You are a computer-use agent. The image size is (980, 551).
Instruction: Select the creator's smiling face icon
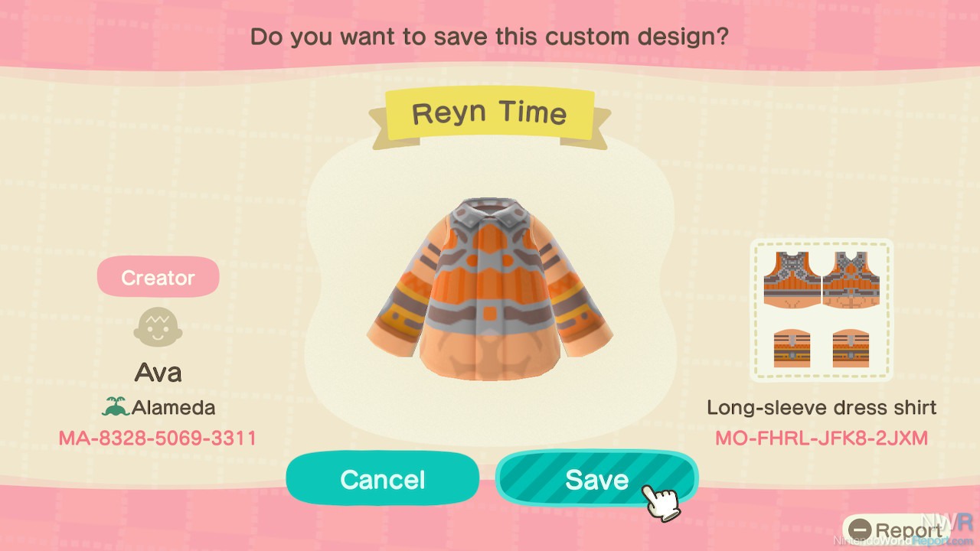click(158, 329)
